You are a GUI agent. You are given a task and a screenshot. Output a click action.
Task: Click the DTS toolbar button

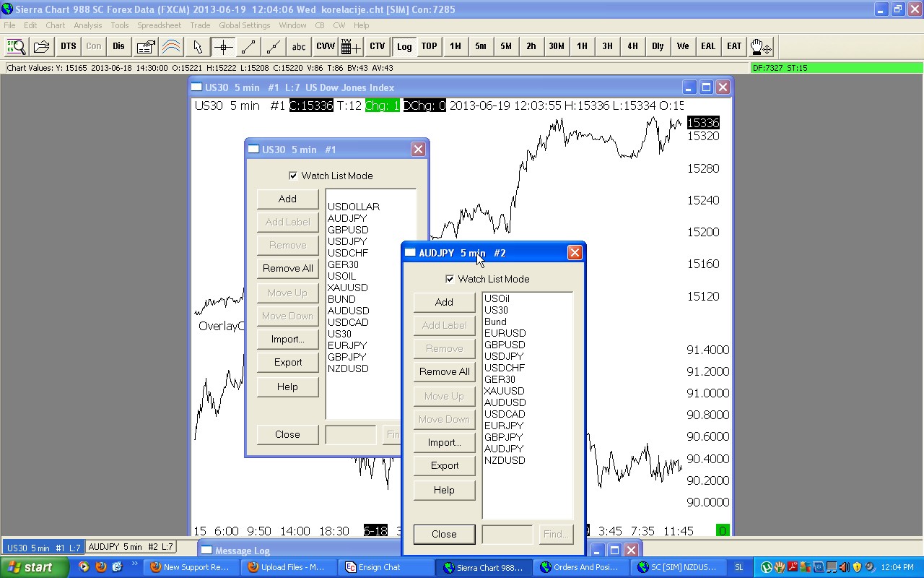point(68,47)
